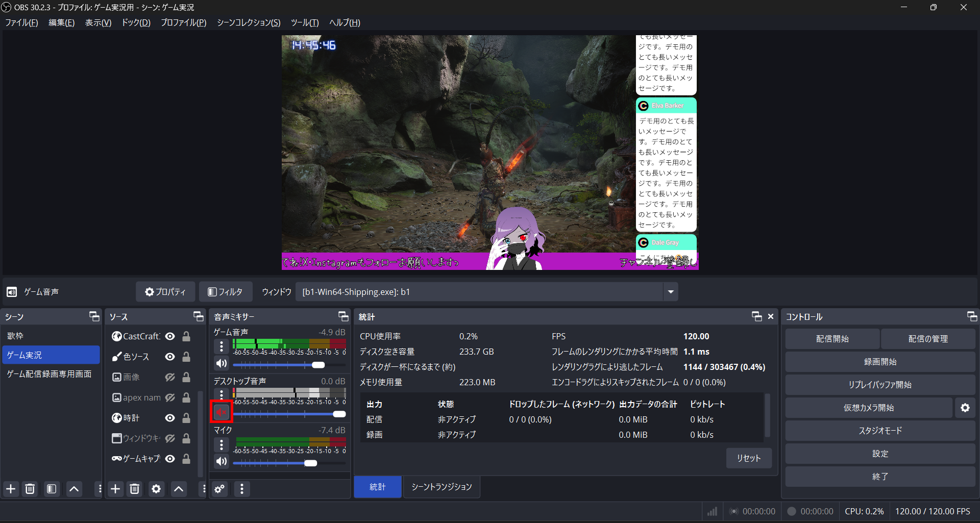
Task: Switch to シーントランジション tab
Action: (442, 487)
